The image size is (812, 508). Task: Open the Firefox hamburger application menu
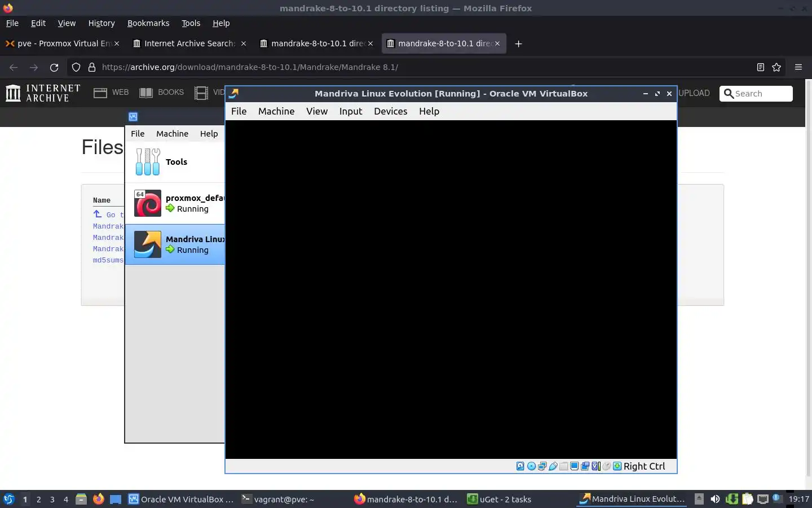click(x=798, y=67)
